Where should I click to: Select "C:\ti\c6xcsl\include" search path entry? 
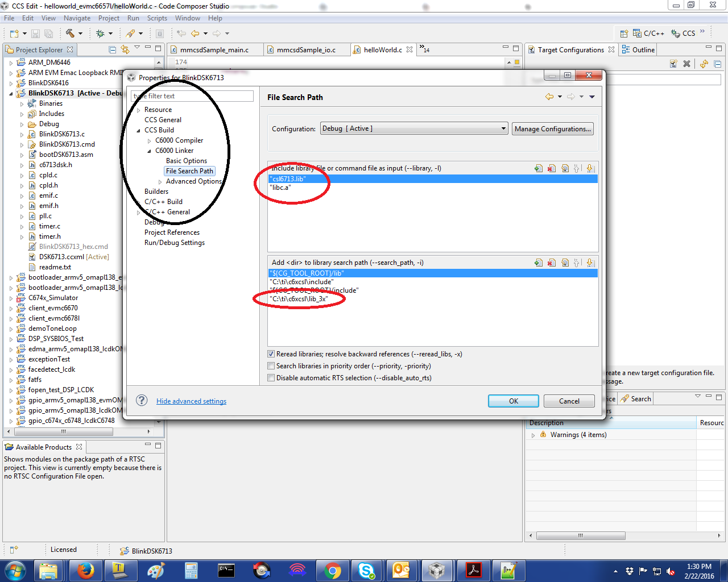click(301, 282)
